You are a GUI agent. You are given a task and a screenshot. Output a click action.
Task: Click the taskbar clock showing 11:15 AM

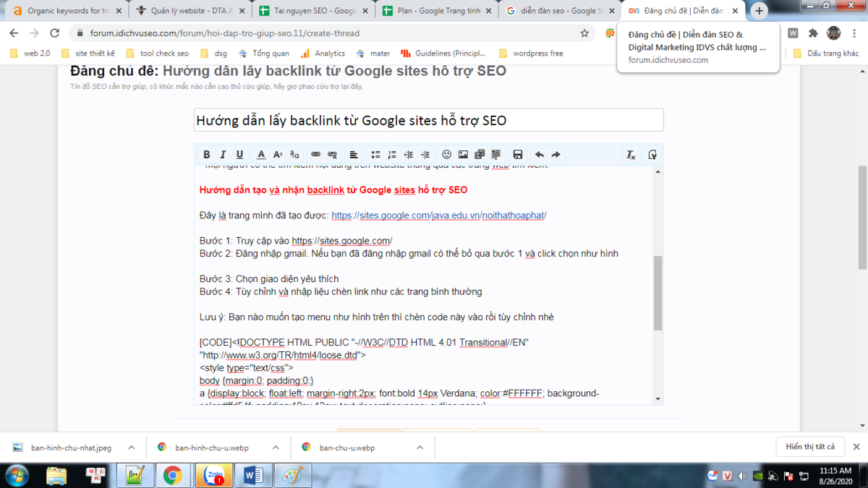835,476
